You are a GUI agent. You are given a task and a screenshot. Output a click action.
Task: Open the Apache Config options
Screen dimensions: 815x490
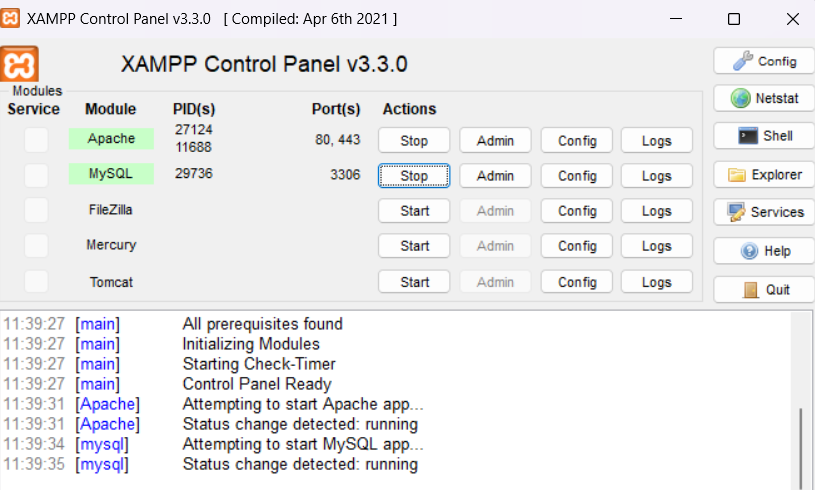pos(577,141)
